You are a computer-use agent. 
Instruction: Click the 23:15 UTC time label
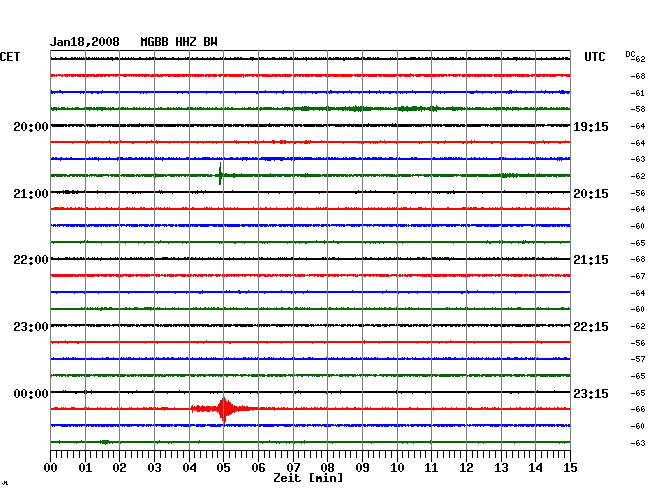point(591,393)
